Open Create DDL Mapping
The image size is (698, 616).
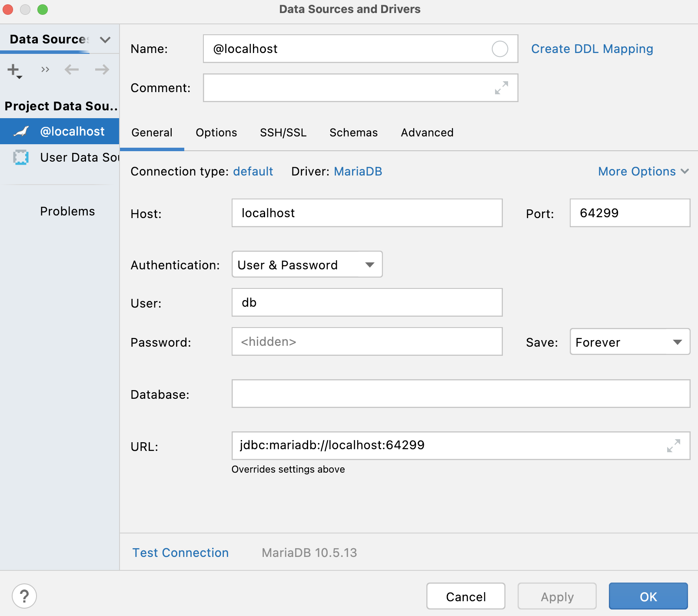592,49
